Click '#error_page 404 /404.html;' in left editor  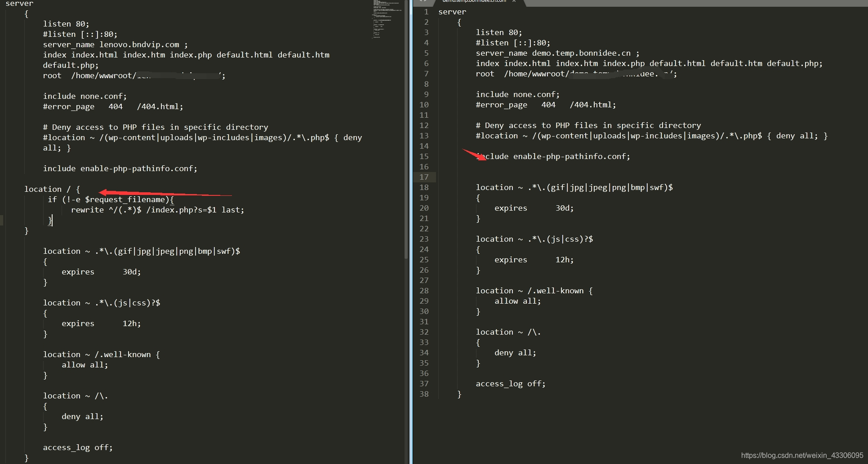pos(113,106)
